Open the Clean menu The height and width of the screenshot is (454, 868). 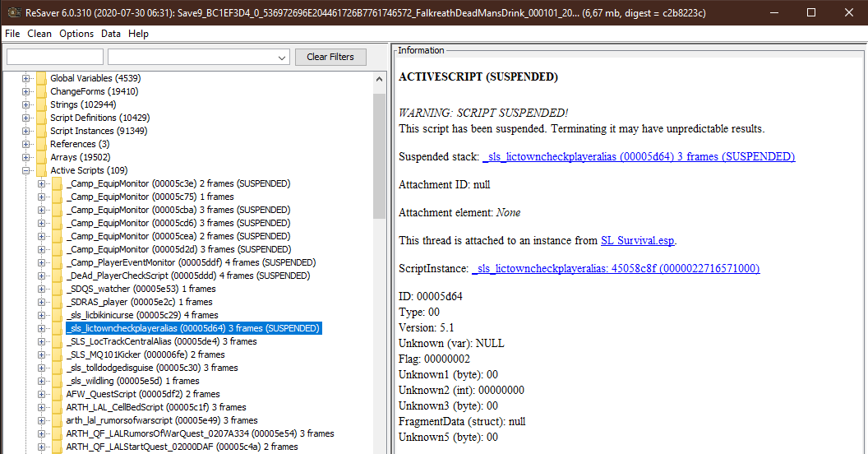point(39,34)
